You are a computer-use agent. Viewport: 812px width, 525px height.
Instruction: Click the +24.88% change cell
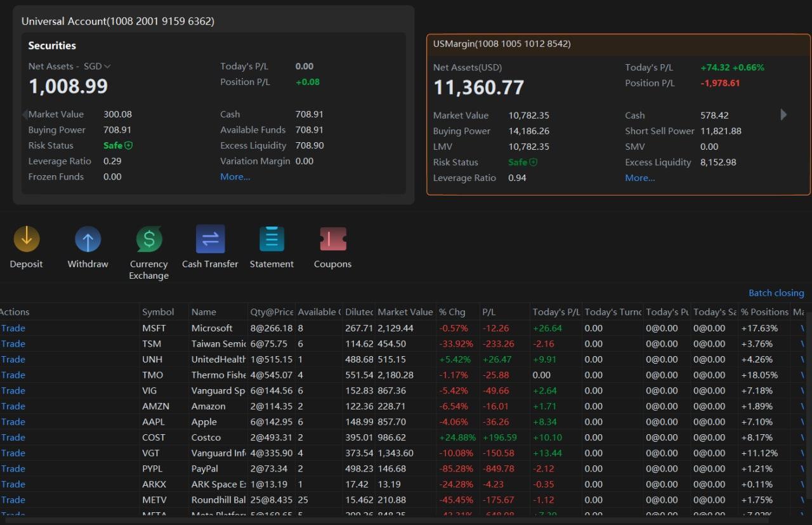coord(457,437)
